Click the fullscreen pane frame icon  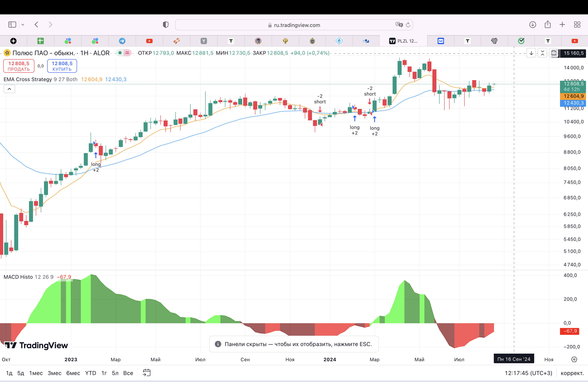coord(554,53)
